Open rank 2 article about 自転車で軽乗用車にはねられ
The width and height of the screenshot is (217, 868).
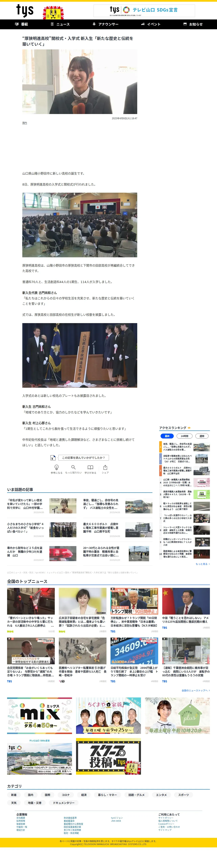click(x=184, y=459)
